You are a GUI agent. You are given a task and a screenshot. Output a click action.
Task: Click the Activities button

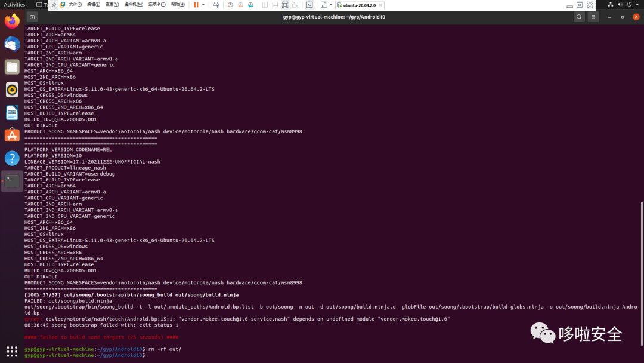pos(14,5)
